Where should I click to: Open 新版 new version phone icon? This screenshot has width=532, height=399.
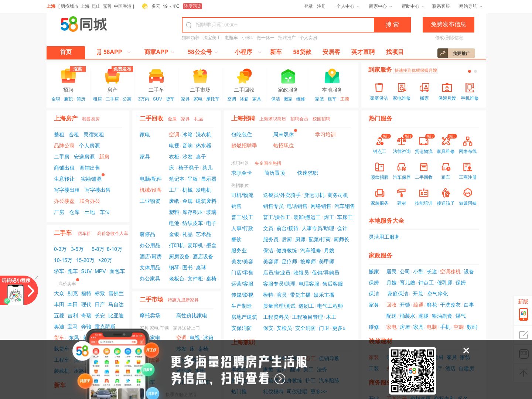pyautogui.click(x=523, y=314)
